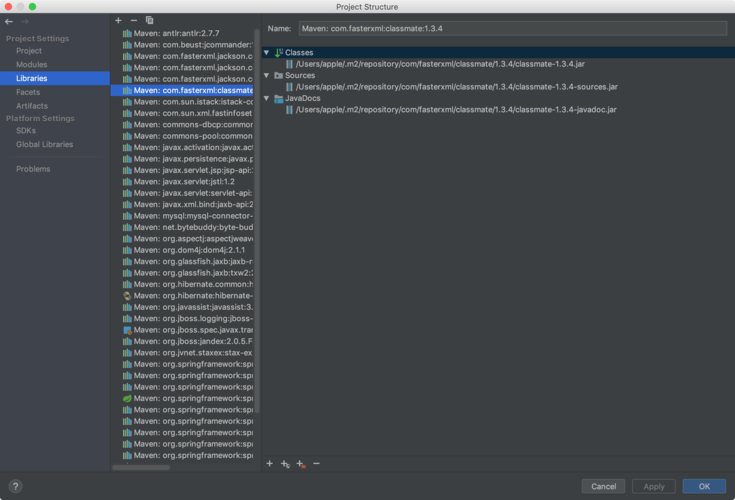Confirm with the OK button
This screenshot has height=500, width=735.
click(704, 486)
